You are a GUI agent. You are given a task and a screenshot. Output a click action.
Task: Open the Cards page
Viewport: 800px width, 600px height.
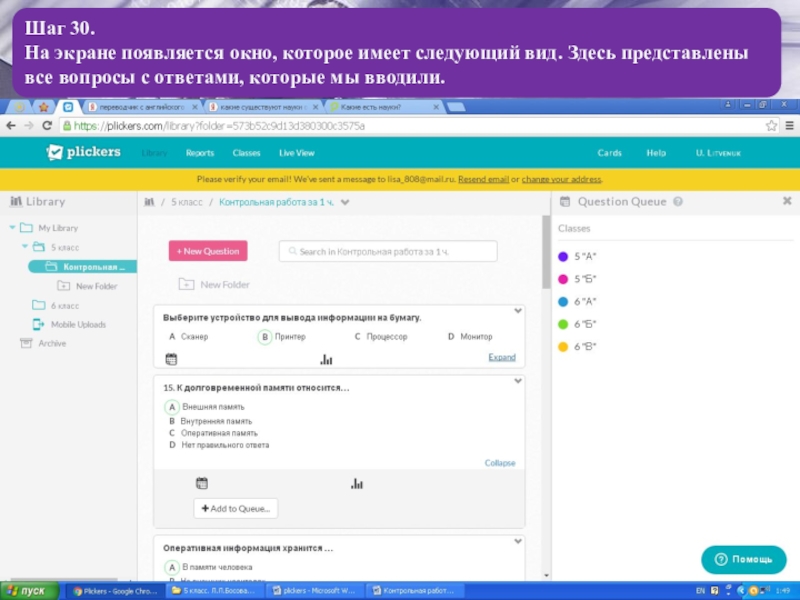[609, 153]
